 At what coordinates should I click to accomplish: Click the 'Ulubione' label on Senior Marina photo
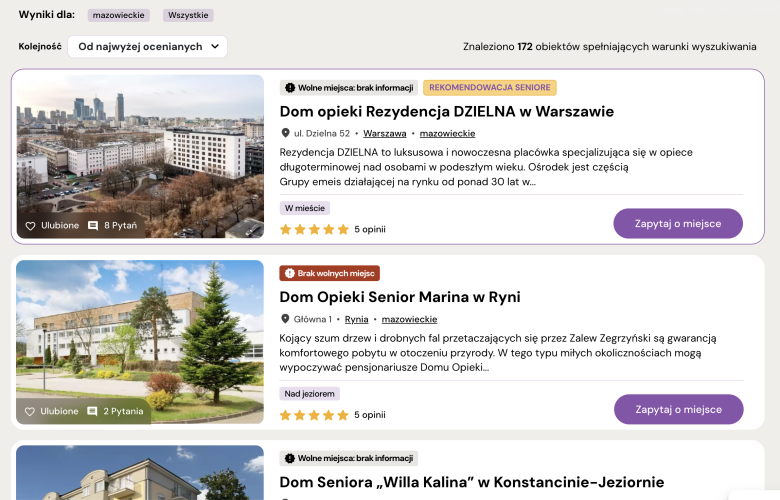coord(59,411)
